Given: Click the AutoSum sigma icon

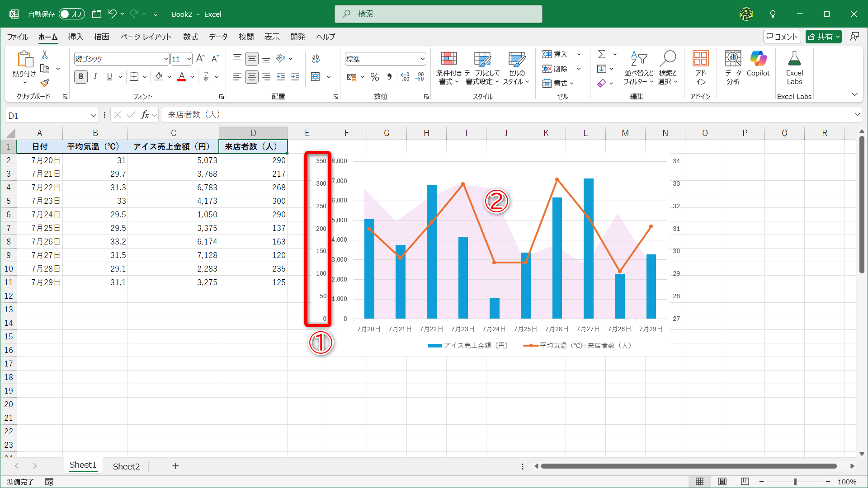Looking at the screenshot, I should (602, 54).
